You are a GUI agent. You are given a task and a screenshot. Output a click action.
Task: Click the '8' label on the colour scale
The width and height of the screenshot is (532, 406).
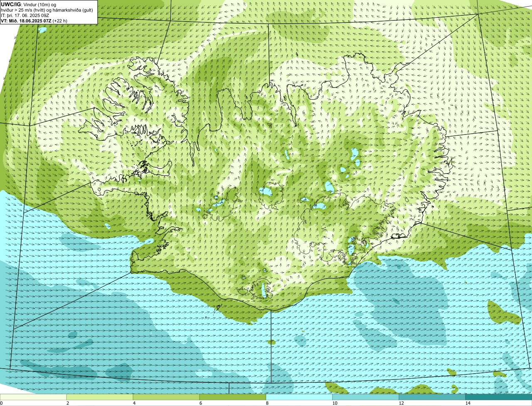267,403
